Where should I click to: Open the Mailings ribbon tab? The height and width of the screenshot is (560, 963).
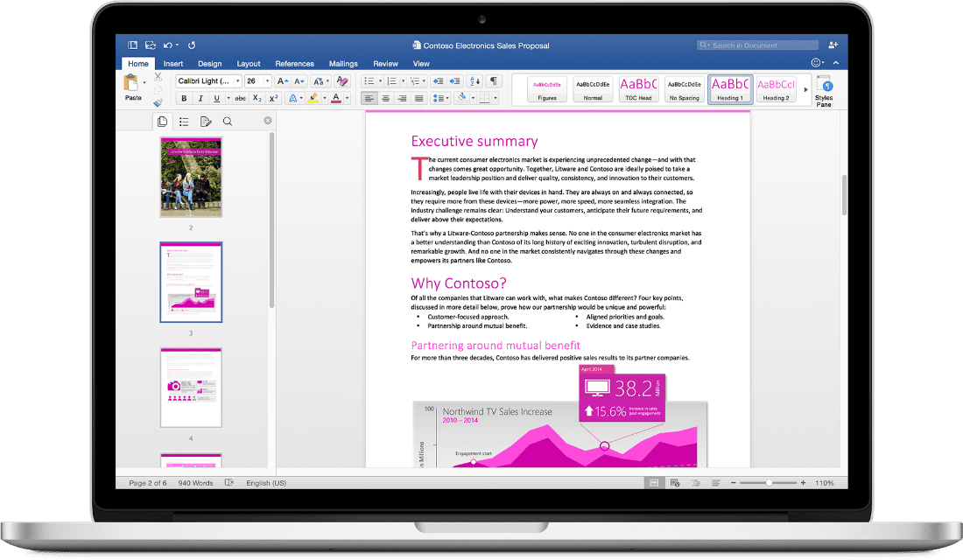[x=342, y=63]
